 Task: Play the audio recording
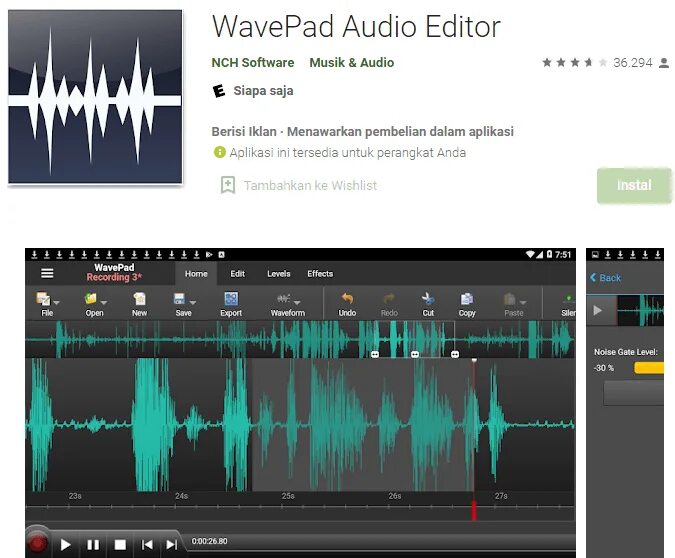click(65, 545)
